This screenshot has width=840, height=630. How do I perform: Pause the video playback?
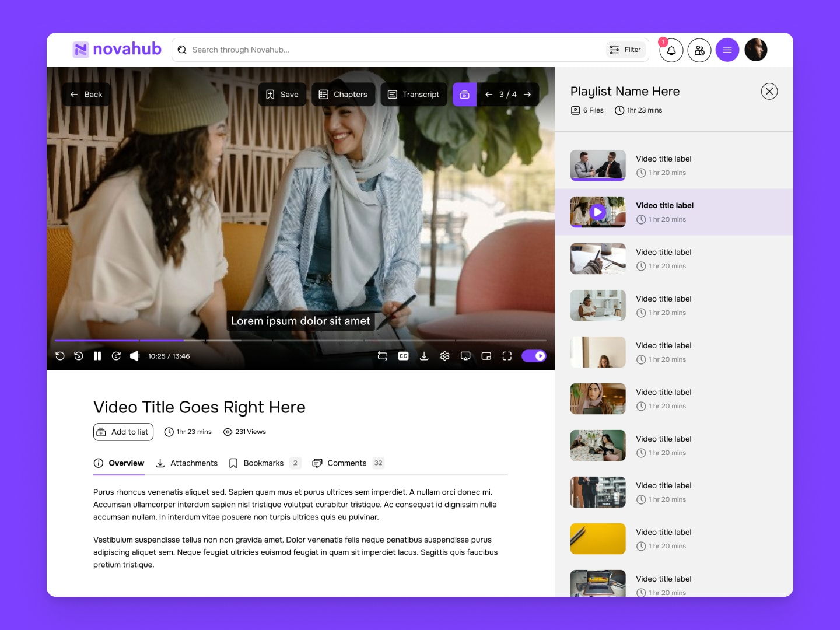97,356
